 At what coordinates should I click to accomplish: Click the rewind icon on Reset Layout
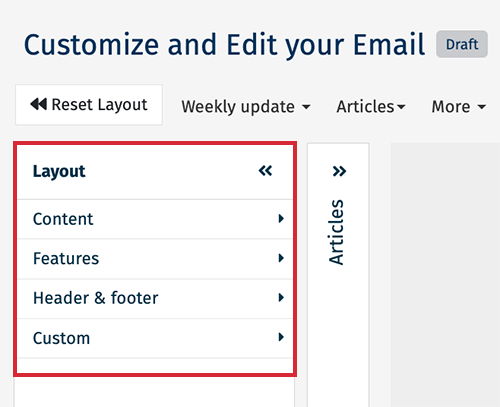point(38,104)
